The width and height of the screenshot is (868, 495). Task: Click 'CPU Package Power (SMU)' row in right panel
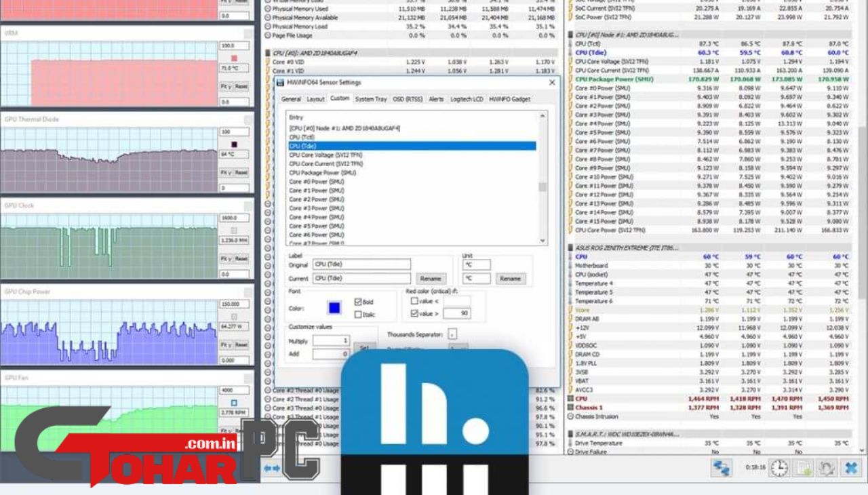pos(708,79)
